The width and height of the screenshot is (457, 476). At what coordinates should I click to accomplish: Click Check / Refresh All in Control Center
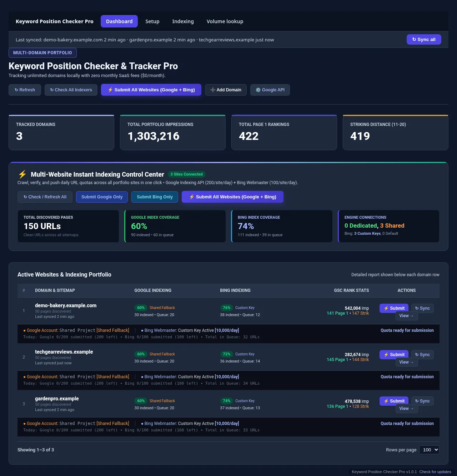(x=45, y=197)
